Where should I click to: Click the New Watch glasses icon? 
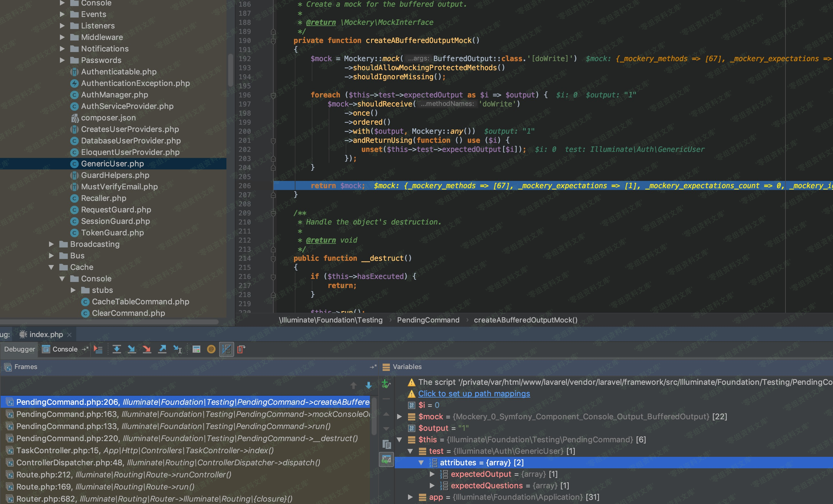pos(386,384)
